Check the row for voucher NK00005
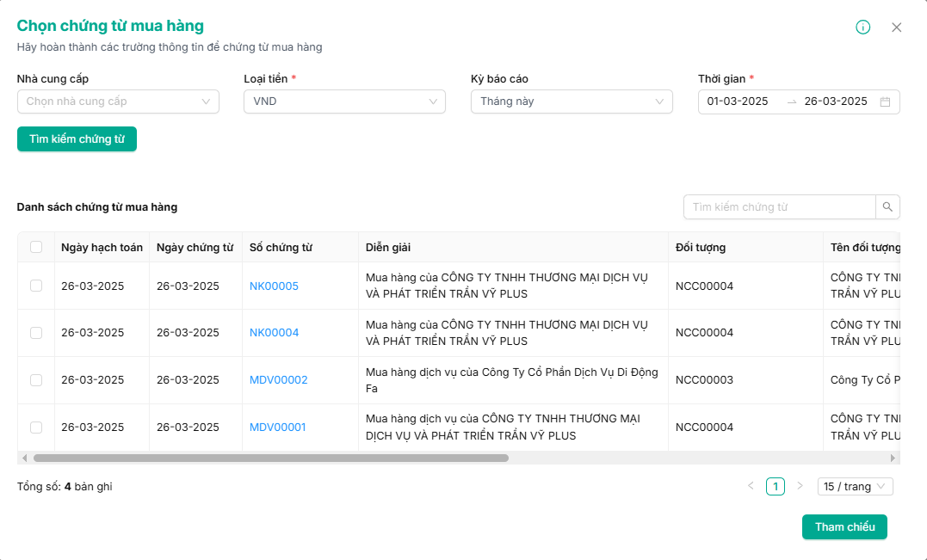Viewport: 927px width, 560px height. pos(36,286)
